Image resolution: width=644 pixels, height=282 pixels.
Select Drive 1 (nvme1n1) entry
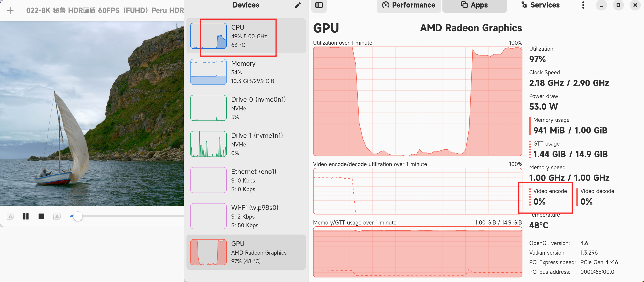pos(246,144)
